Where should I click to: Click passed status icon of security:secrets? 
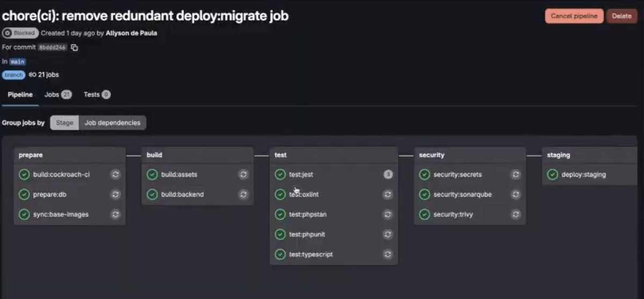(x=425, y=174)
